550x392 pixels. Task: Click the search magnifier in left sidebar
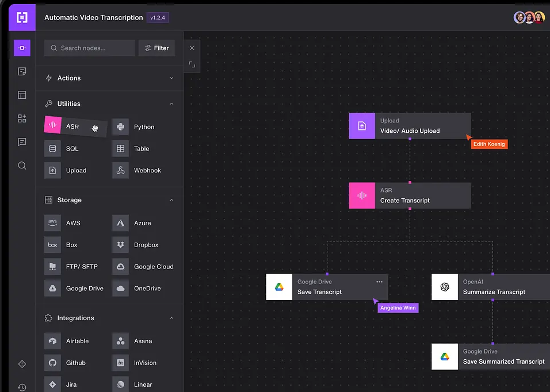(x=22, y=166)
